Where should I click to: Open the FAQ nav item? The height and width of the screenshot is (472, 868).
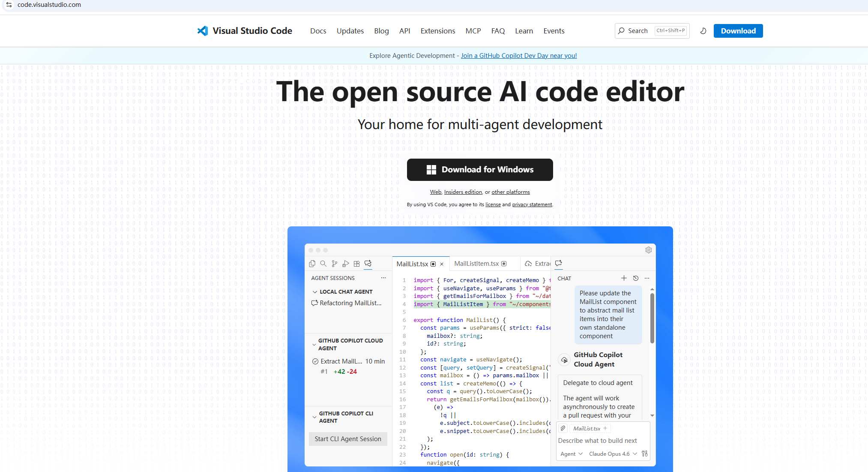498,31
